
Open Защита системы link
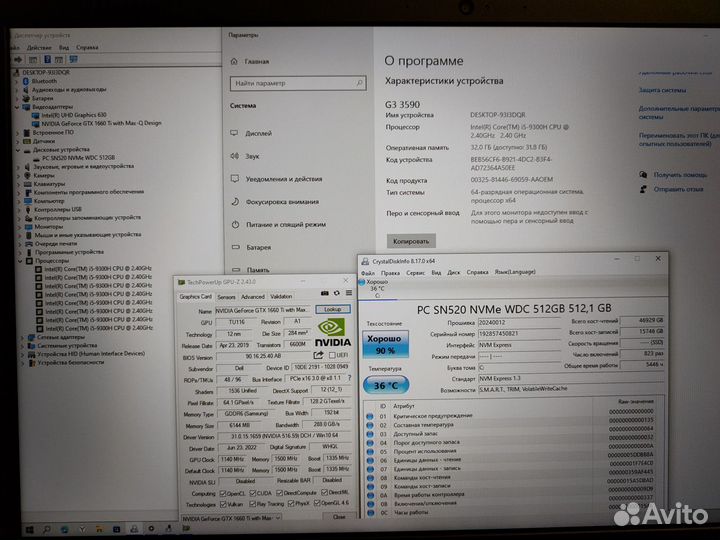click(662, 90)
